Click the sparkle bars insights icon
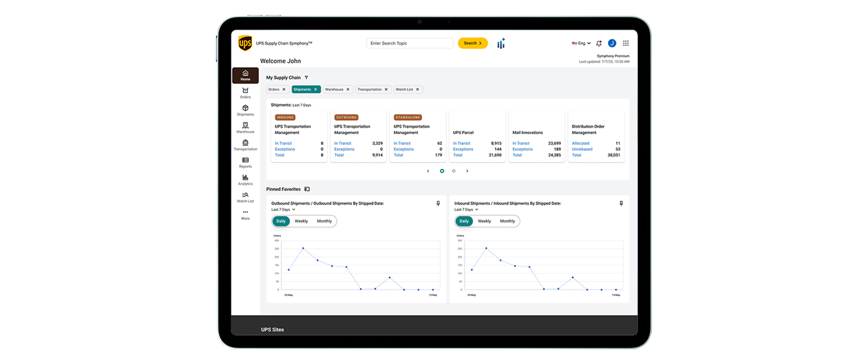Screen dimensions: 868x362 click(501, 43)
